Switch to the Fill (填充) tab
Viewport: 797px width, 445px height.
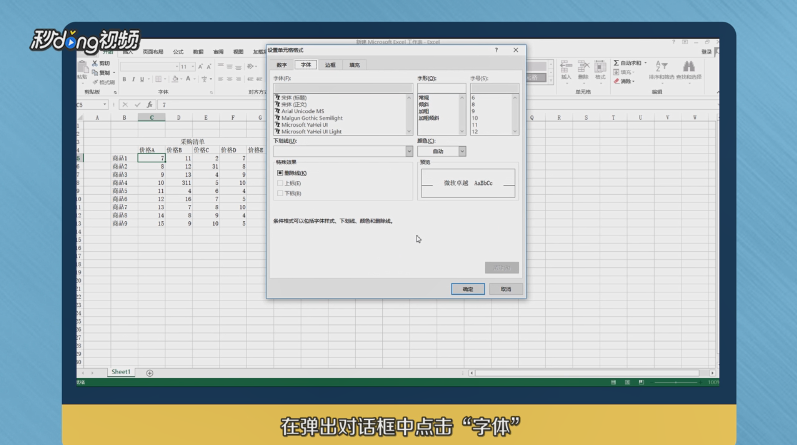pos(355,65)
